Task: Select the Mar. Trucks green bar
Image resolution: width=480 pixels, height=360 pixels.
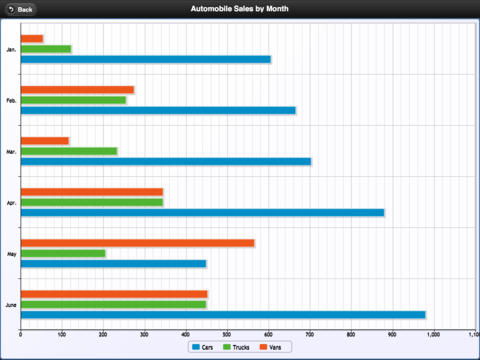Action: coord(69,151)
